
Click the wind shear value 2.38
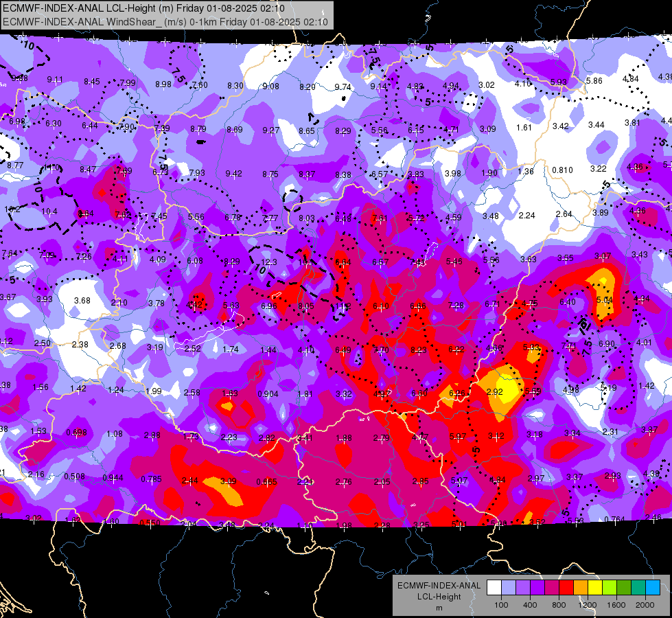click(80, 345)
